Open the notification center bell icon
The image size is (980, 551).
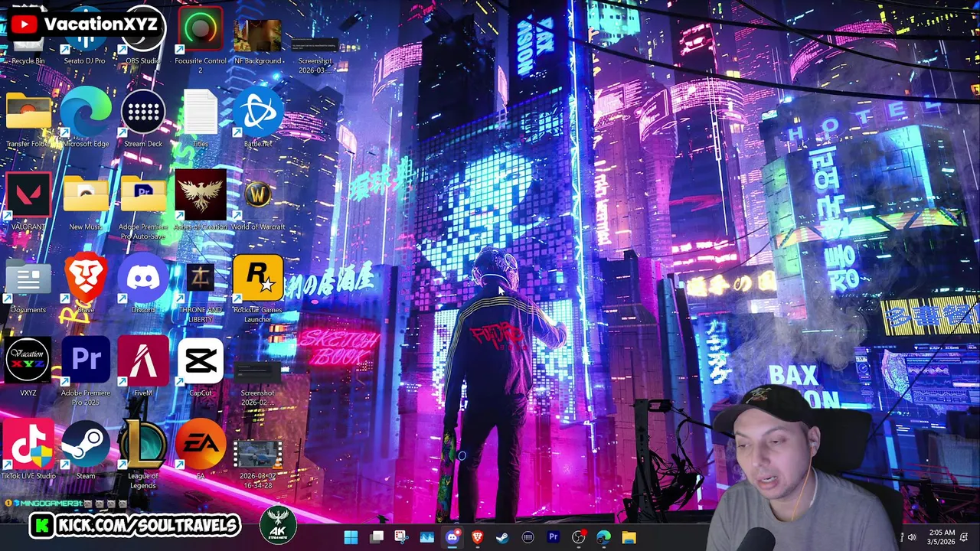click(x=965, y=537)
